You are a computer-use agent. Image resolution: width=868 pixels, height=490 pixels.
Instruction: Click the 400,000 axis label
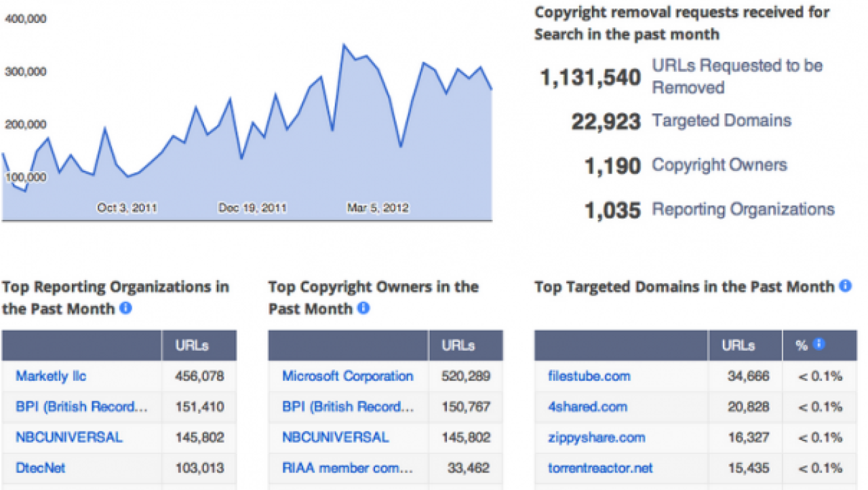coord(25,19)
